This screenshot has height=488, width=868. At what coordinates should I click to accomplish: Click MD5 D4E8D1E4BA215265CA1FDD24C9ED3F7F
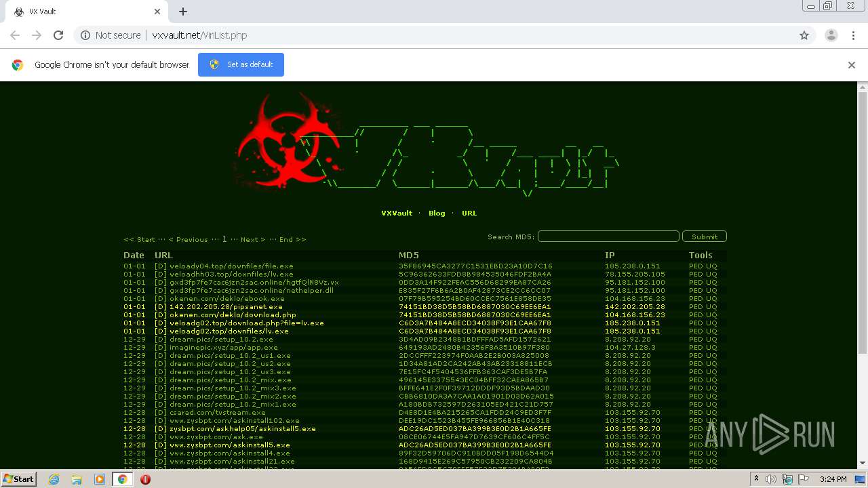point(475,413)
